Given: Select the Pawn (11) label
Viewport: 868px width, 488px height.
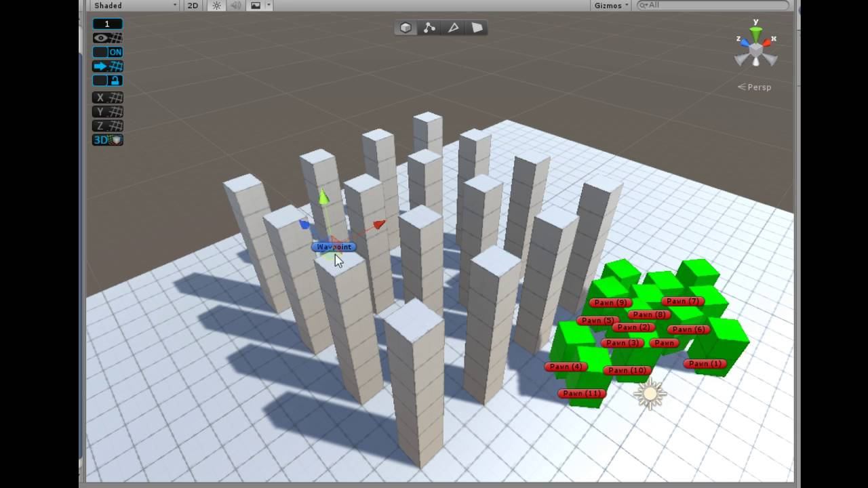Looking at the screenshot, I should point(581,394).
